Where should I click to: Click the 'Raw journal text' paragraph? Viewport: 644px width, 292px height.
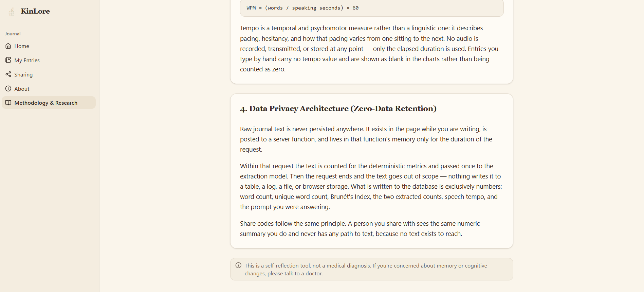[366, 139]
